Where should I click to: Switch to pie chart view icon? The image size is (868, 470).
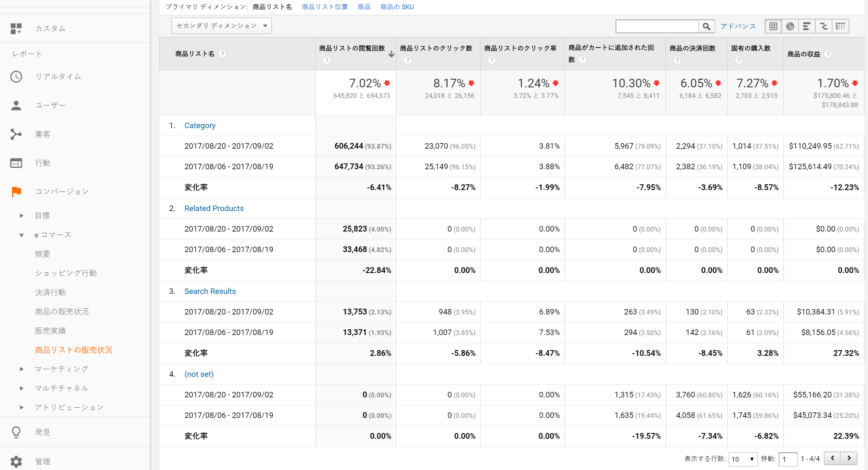pyautogui.click(x=790, y=26)
